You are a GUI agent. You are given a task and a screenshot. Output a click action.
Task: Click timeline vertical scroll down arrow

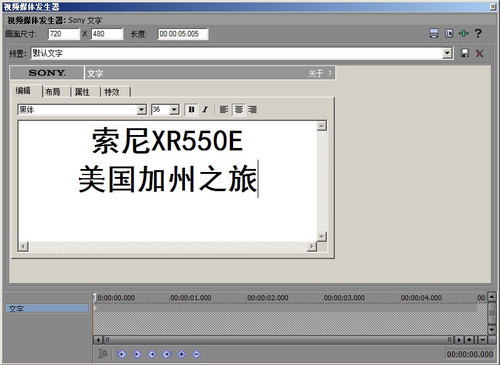point(492,330)
